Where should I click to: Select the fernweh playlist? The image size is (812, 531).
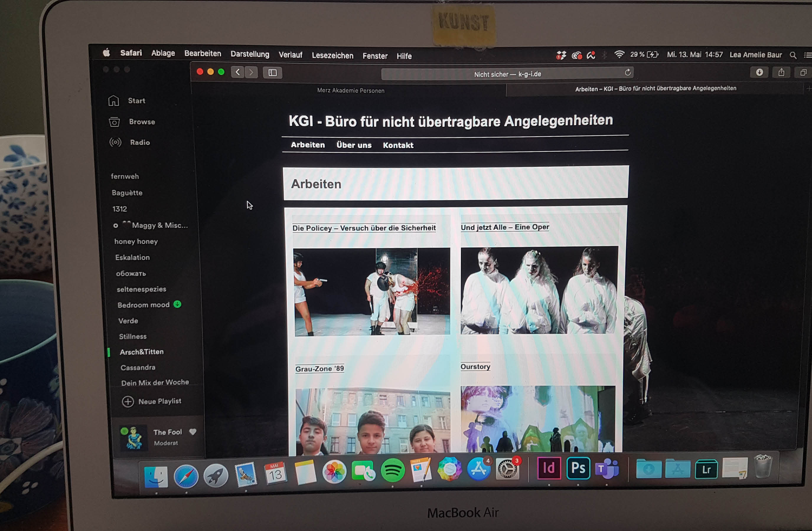coord(125,176)
